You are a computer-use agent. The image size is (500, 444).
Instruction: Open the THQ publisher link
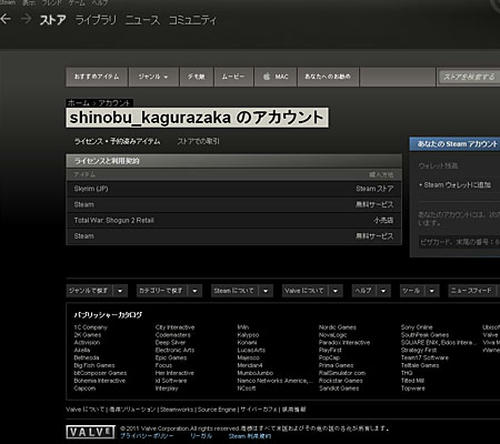tap(407, 373)
